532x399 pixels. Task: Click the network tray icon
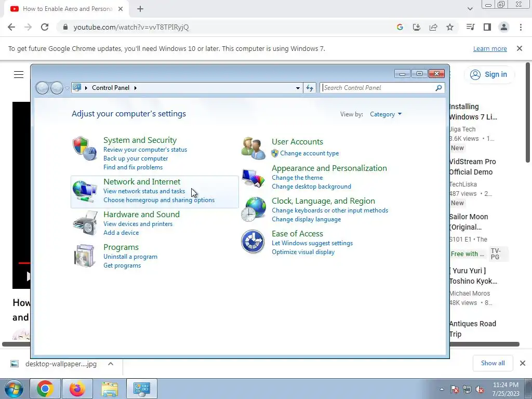[x=467, y=390]
